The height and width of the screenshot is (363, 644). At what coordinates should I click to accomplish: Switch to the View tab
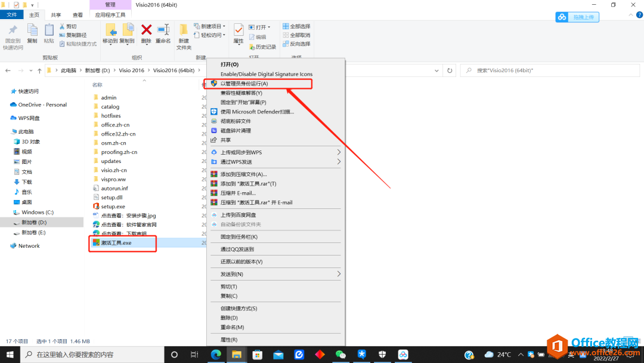pos(78,15)
